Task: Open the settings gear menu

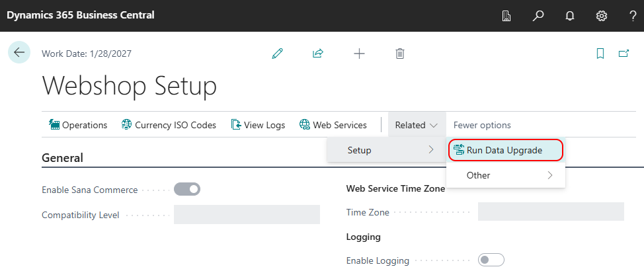Action: [602, 15]
